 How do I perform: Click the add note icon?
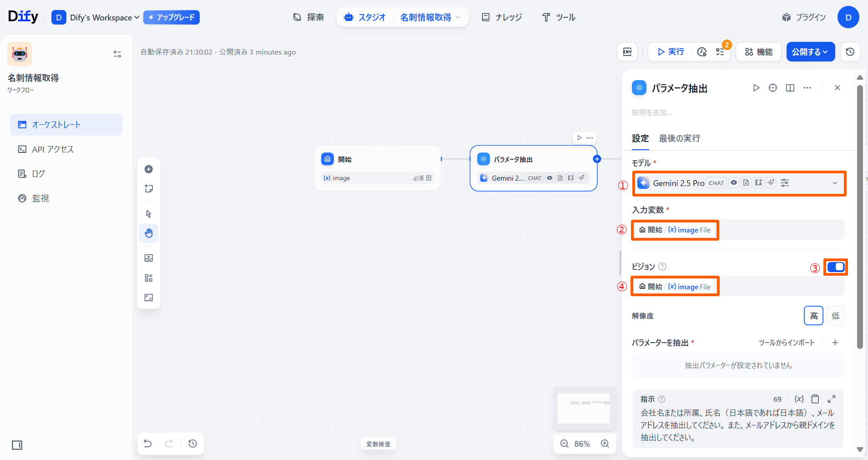[x=149, y=189]
